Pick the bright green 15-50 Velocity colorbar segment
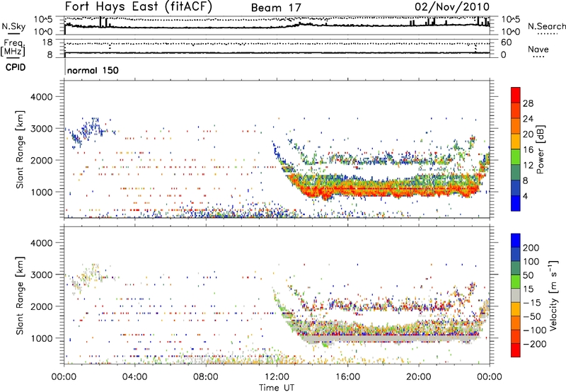This screenshot has width=566, height=392. 516,282
